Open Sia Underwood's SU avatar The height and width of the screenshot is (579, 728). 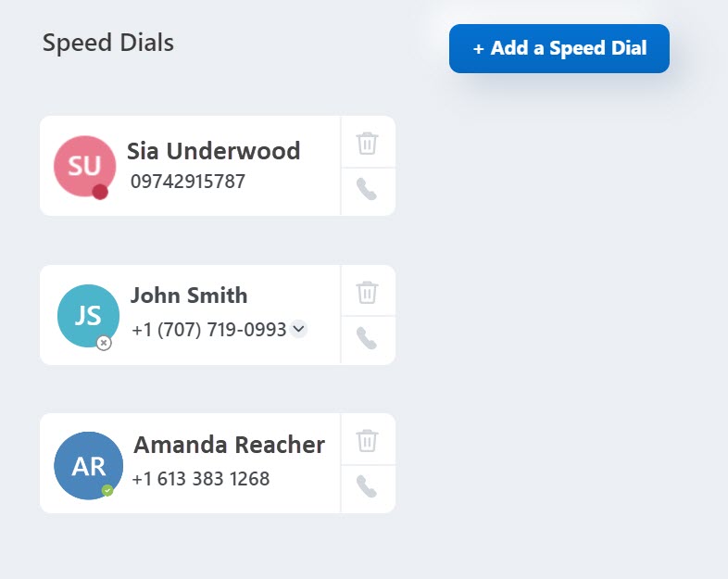point(83,165)
